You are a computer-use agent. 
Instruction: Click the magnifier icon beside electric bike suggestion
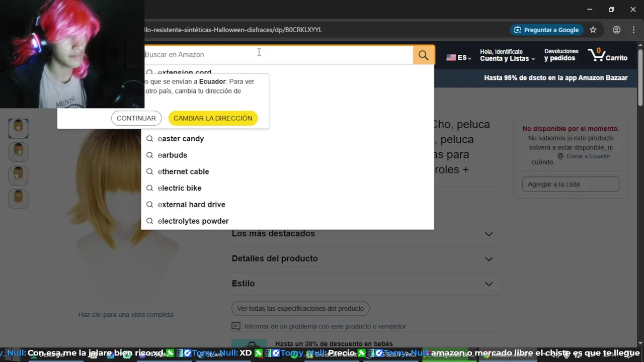click(x=149, y=188)
